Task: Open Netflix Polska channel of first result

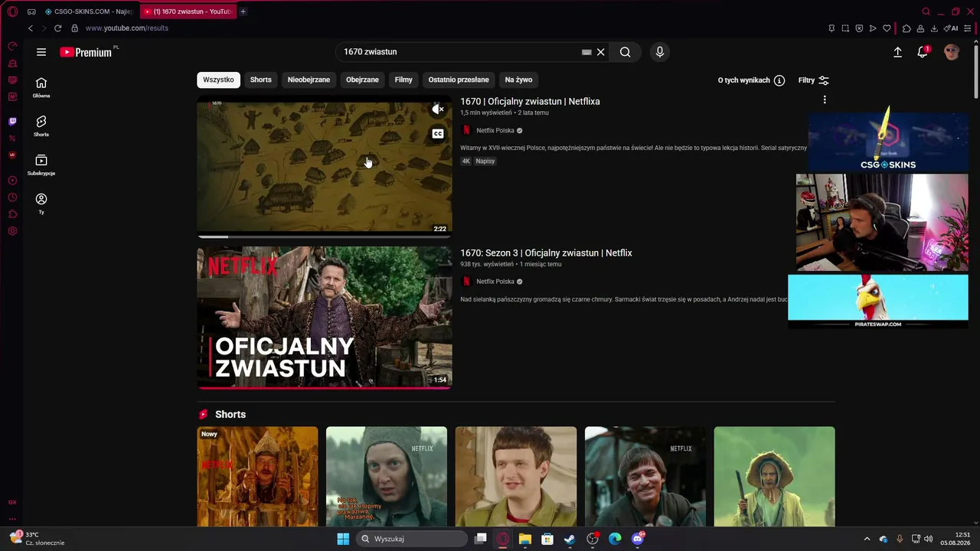Action: point(495,131)
